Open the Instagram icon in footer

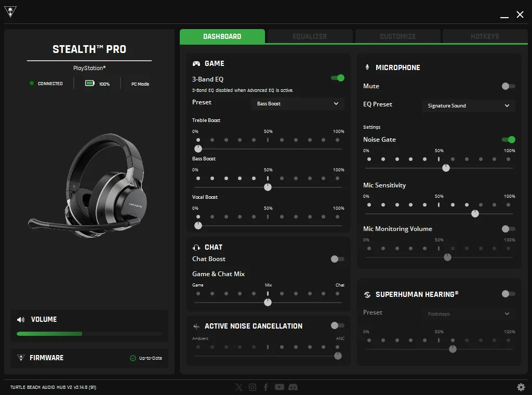[252, 387]
